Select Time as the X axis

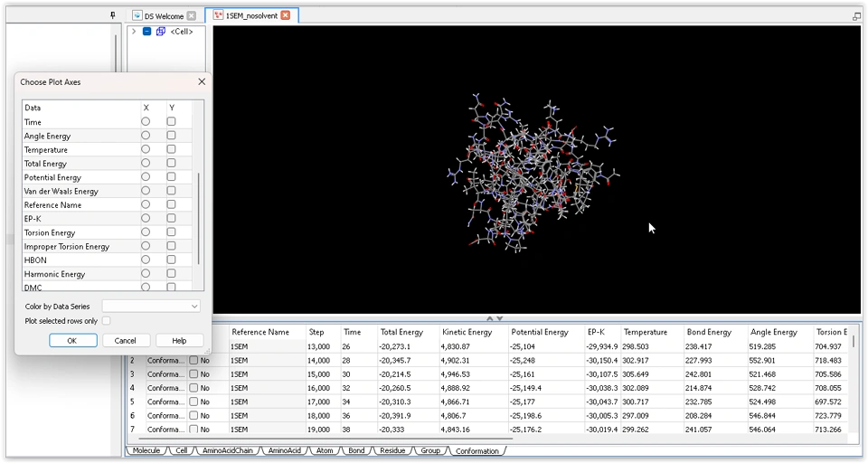click(146, 122)
